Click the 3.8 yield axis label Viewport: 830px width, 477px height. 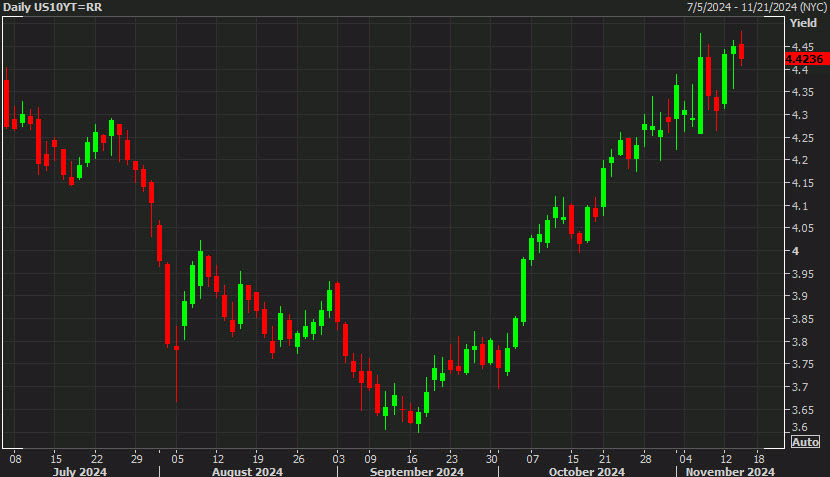click(x=799, y=342)
